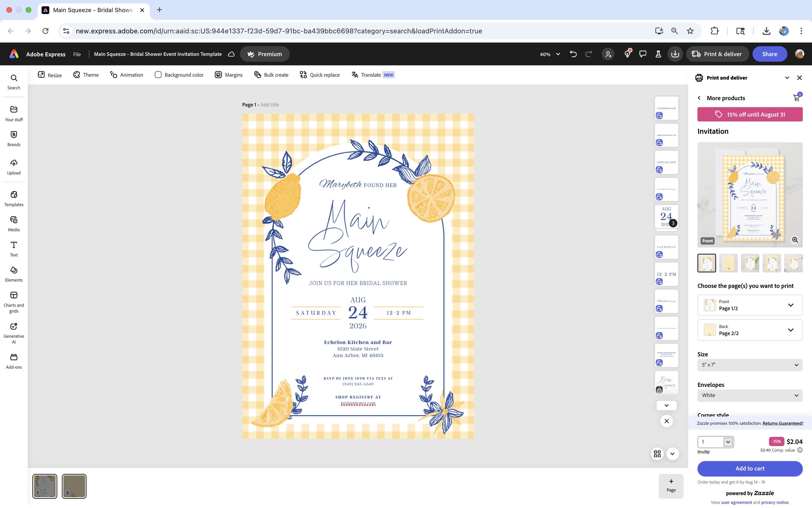Screen dimensions: 812x508
Task: Click the Print & deliver button
Action: (717, 54)
